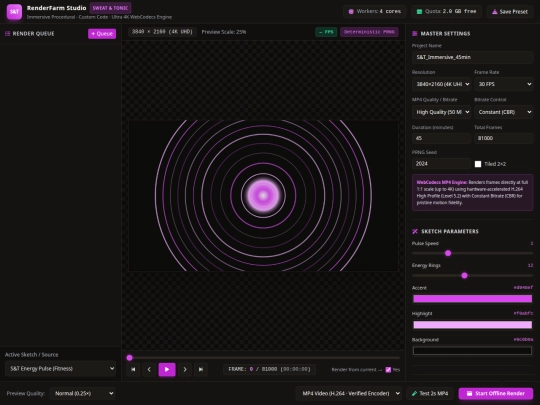
Task: Open the Preview Quality dropdown
Action: (82, 393)
